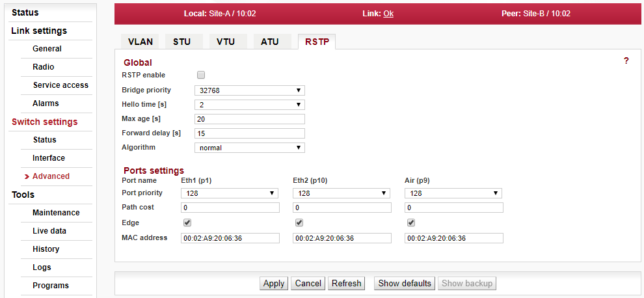Toggle the Edge checkbox for Air (p9)
Image resolution: width=644 pixels, height=298 pixels.
click(411, 223)
